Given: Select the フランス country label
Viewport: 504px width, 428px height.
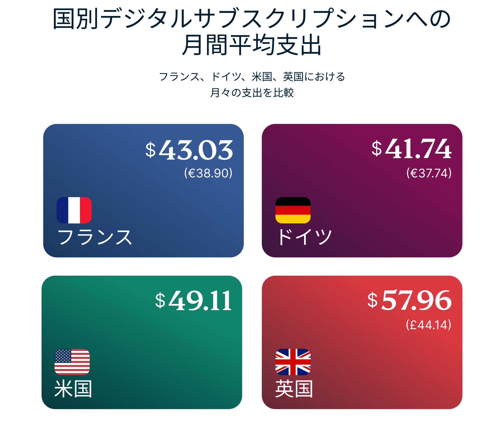Looking at the screenshot, I should (95, 237).
